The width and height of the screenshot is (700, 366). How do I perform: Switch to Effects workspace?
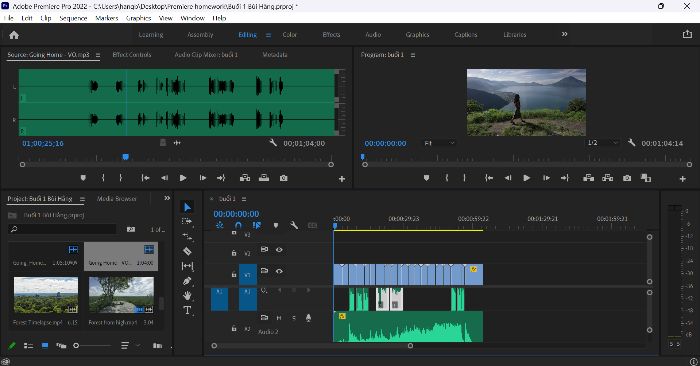tap(331, 34)
